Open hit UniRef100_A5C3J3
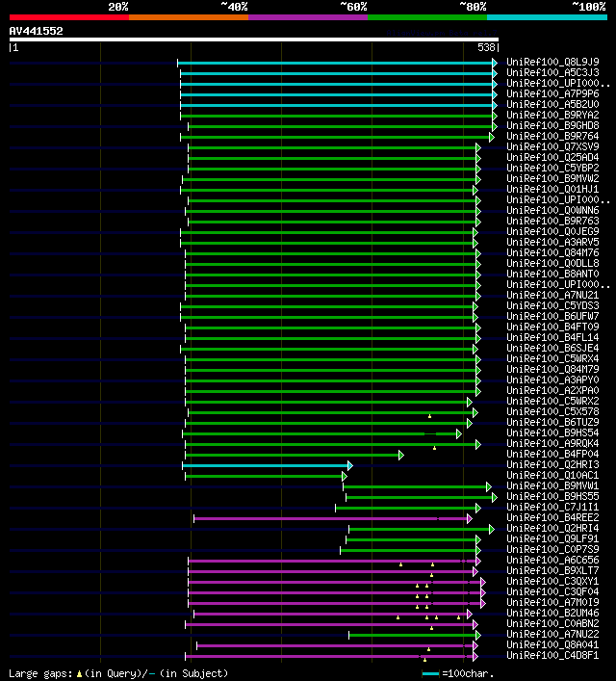Image resolution: width=616 pixels, height=681 pixels. 552,72
